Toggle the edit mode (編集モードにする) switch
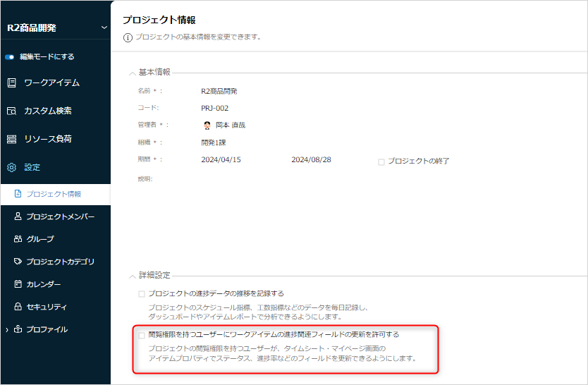The width and height of the screenshot is (588, 385). 10,57
